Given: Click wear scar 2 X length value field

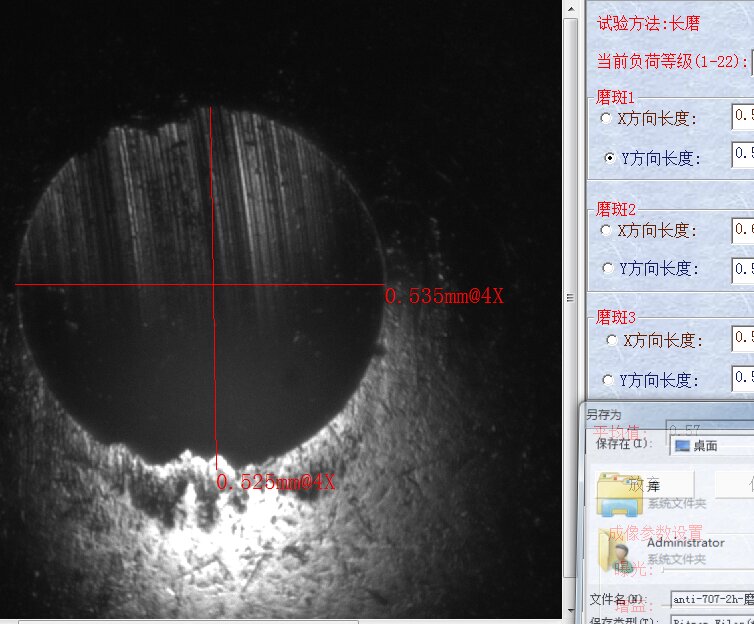Looking at the screenshot, I should (742, 230).
